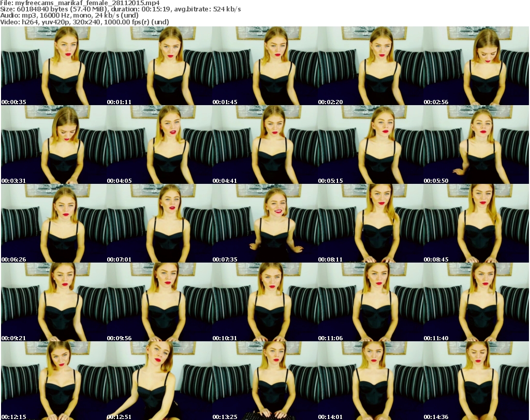Click the 00:12:15 thumbnail
530x420 pixels.
tap(54, 381)
